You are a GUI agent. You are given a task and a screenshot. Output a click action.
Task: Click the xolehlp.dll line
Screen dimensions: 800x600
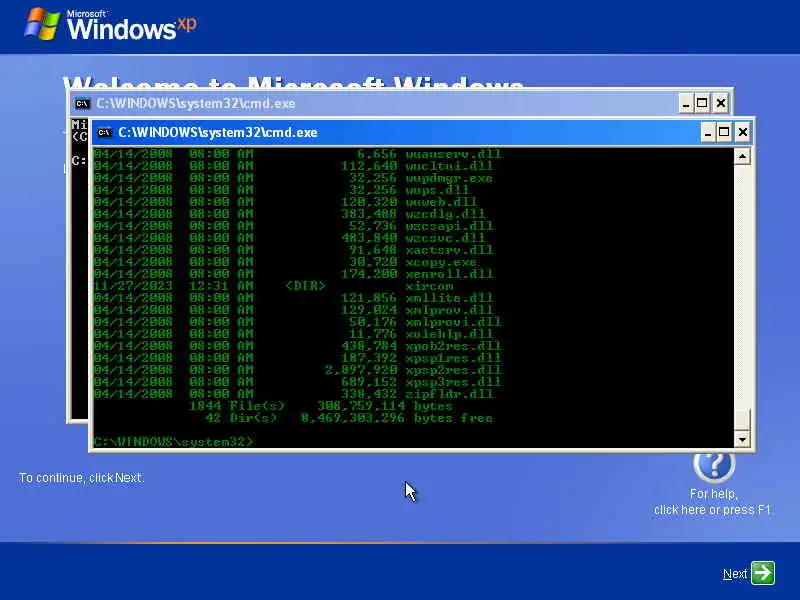[x=293, y=334]
